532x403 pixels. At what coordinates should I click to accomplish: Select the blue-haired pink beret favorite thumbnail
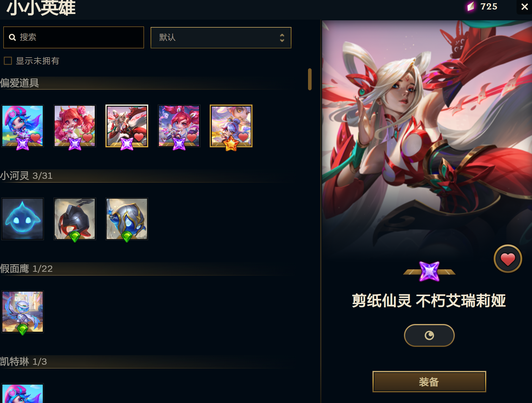click(23, 126)
